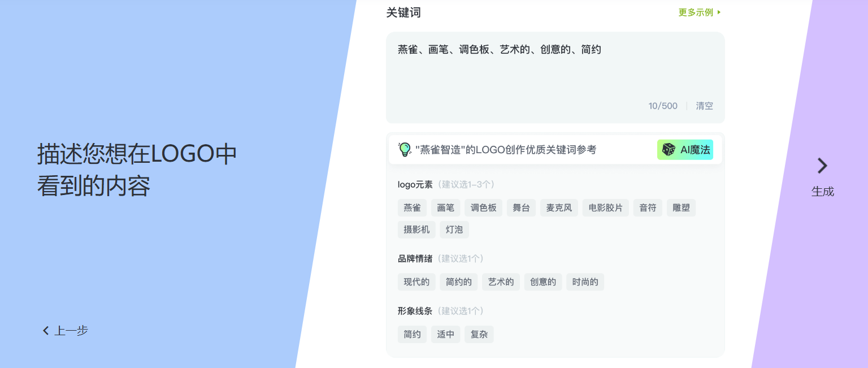Choose 时尚的 brand emotion
Image resolution: width=868 pixels, height=368 pixels.
point(585,282)
